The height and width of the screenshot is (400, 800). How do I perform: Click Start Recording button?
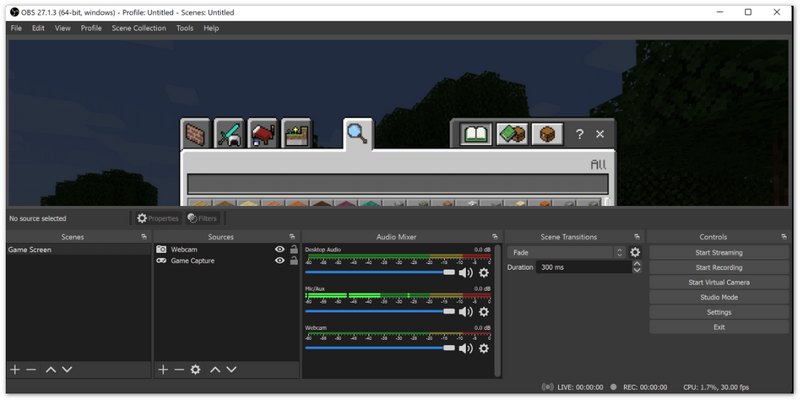pos(718,268)
